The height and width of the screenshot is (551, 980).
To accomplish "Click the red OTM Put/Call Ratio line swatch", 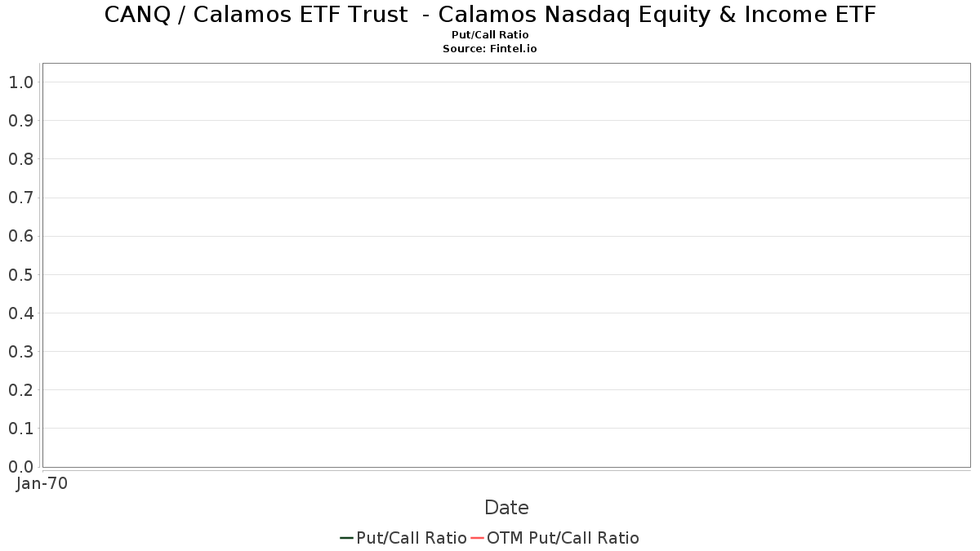I will tap(477, 538).
